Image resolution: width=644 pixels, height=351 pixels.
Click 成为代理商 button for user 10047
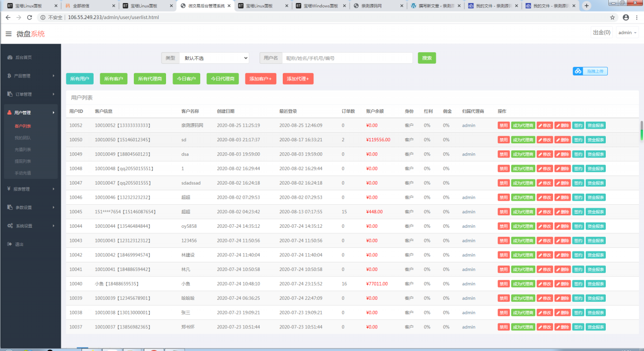(523, 183)
